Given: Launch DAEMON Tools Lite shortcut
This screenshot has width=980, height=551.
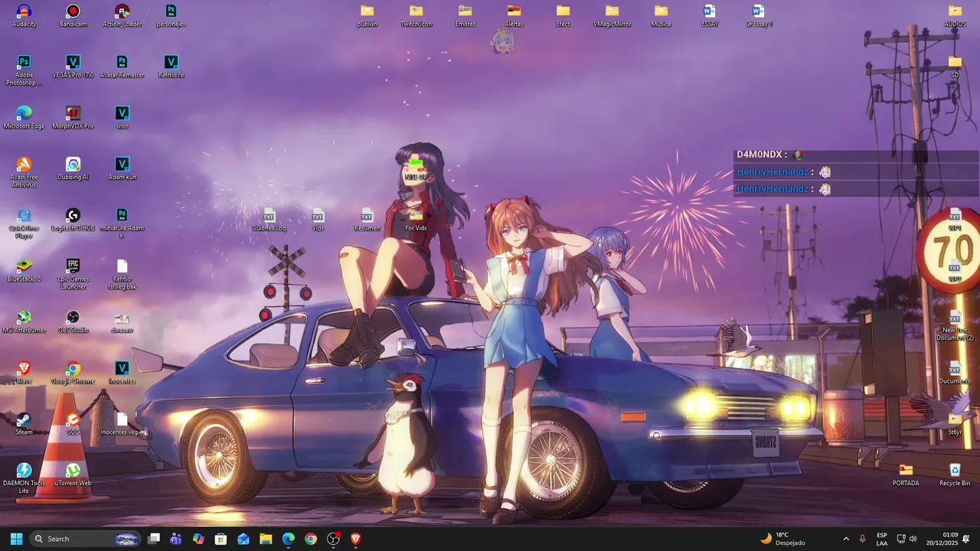Looking at the screenshot, I should tap(24, 479).
